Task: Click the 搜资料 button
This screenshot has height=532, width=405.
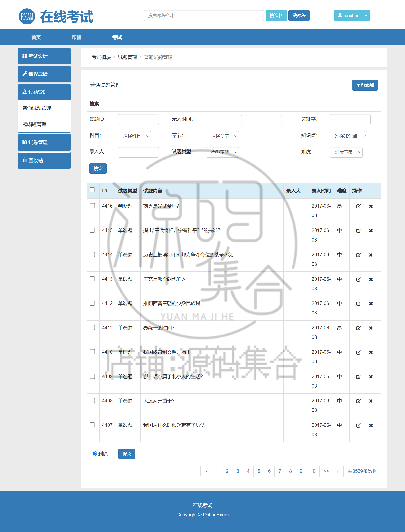Action: (x=276, y=16)
